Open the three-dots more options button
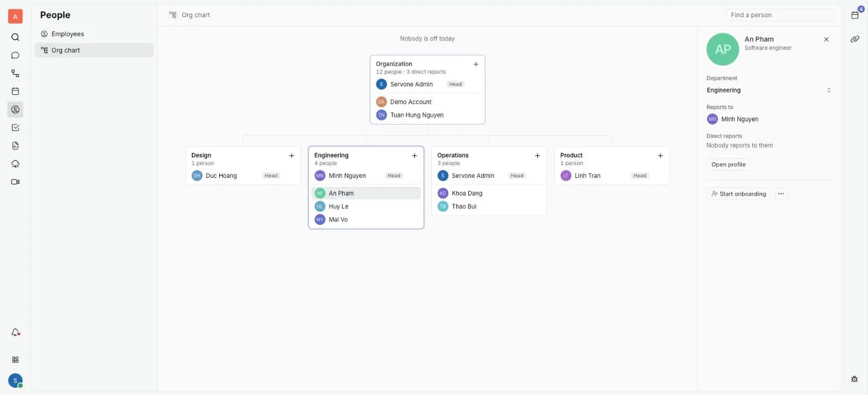 [x=781, y=194]
